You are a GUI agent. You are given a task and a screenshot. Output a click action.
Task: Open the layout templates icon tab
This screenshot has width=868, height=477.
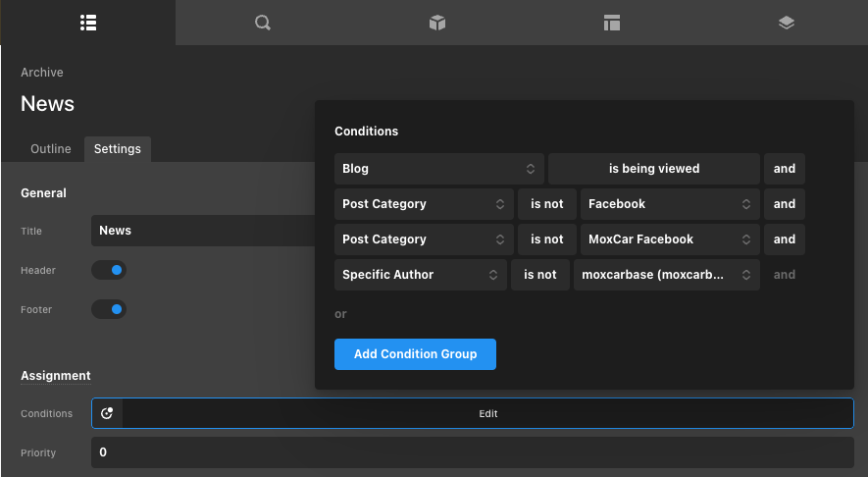612,22
